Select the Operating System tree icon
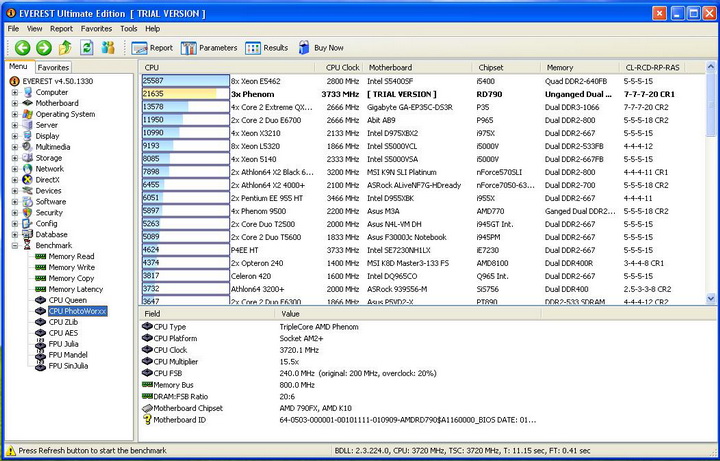Image resolution: width=720 pixels, height=461 pixels. (28, 114)
